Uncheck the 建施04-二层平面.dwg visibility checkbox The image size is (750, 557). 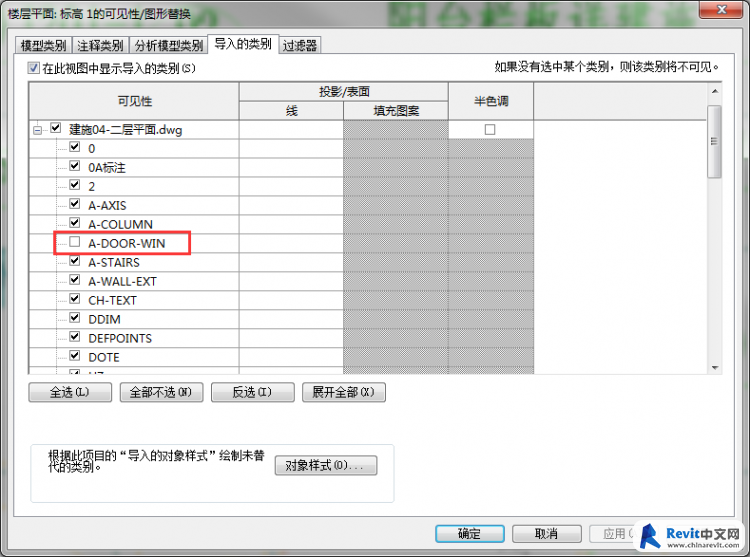tap(56, 128)
